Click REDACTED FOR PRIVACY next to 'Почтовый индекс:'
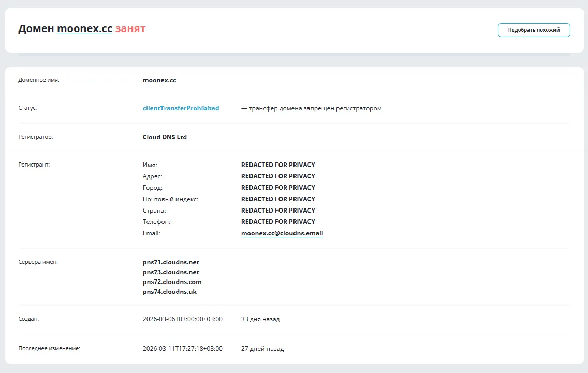This screenshot has height=373, width=588. point(278,199)
